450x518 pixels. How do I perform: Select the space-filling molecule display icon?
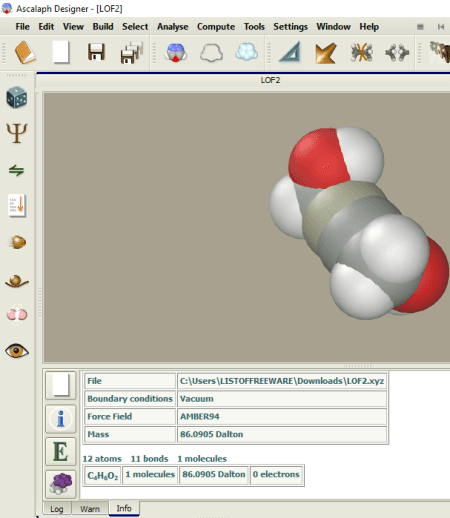click(x=175, y=53)
